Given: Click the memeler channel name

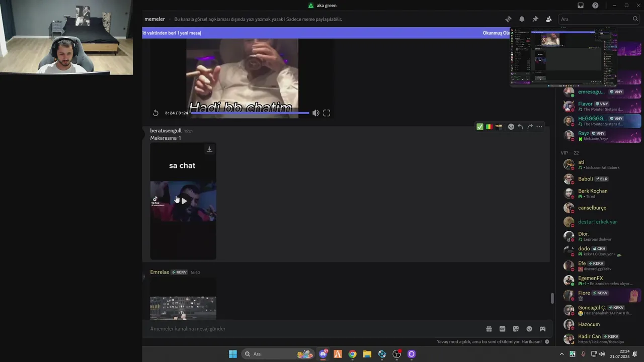Looking at the screenshot, I should point(154,19).
